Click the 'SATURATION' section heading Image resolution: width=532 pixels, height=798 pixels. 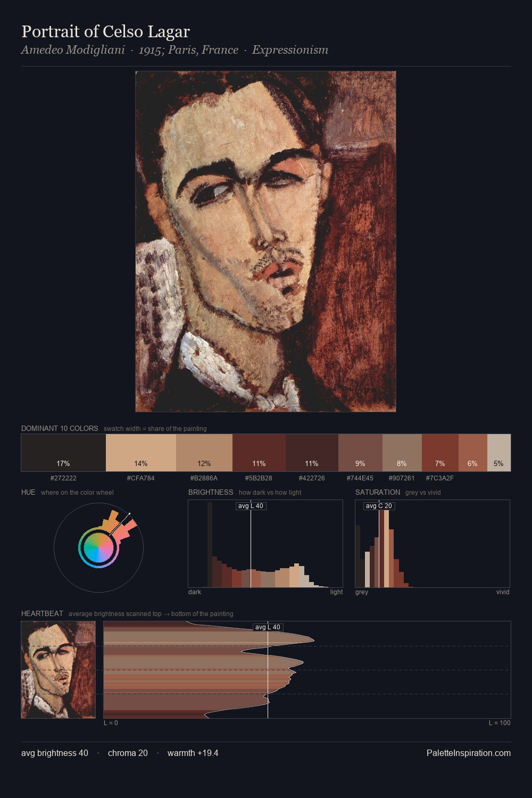point(378,492)
